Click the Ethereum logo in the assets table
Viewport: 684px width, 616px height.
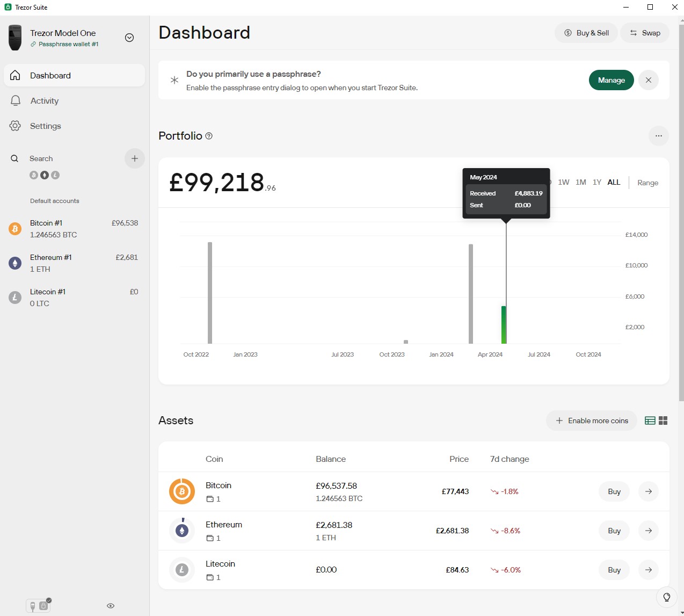coord(182,531)
